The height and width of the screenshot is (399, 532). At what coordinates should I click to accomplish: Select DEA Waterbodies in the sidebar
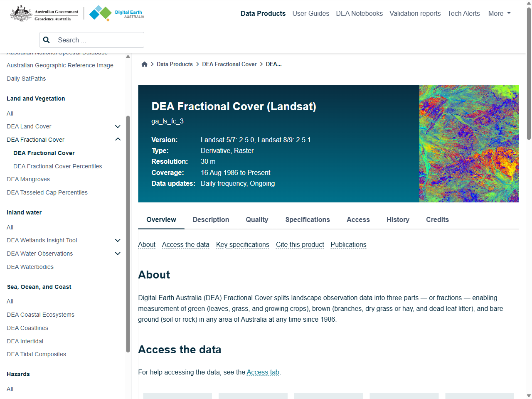pyautogui.click(x=30, y=267)
